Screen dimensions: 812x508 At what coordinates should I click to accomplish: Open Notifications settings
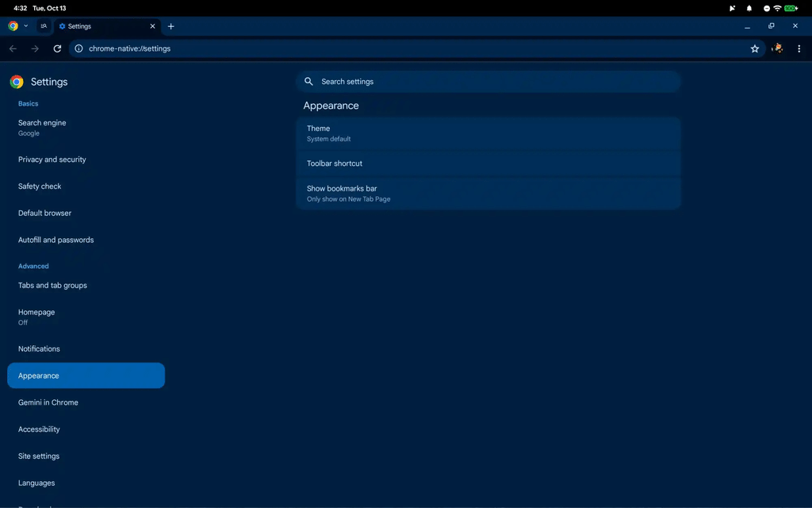tap(86, 349)
